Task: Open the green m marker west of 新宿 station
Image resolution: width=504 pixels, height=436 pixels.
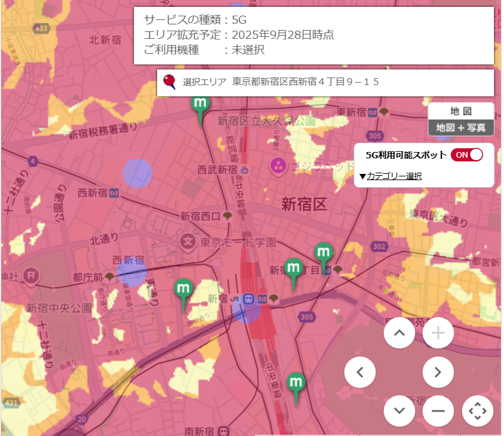Action: click(183, 290)
